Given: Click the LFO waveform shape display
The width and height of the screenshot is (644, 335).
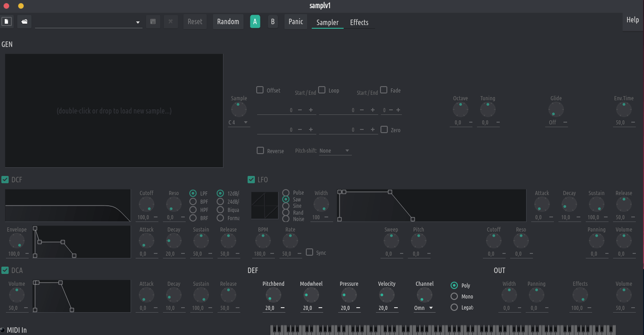Looking at the screenshot, I should coord(265,205).
